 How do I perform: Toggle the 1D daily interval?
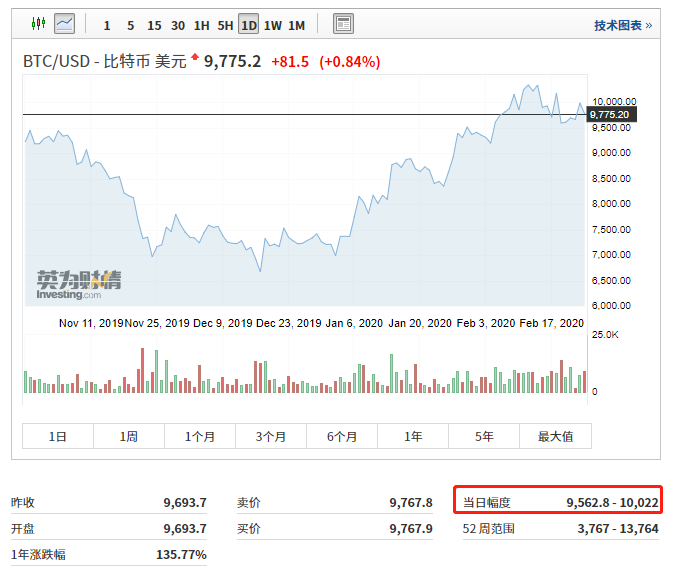pyautogui.click(x=248, y=25)
